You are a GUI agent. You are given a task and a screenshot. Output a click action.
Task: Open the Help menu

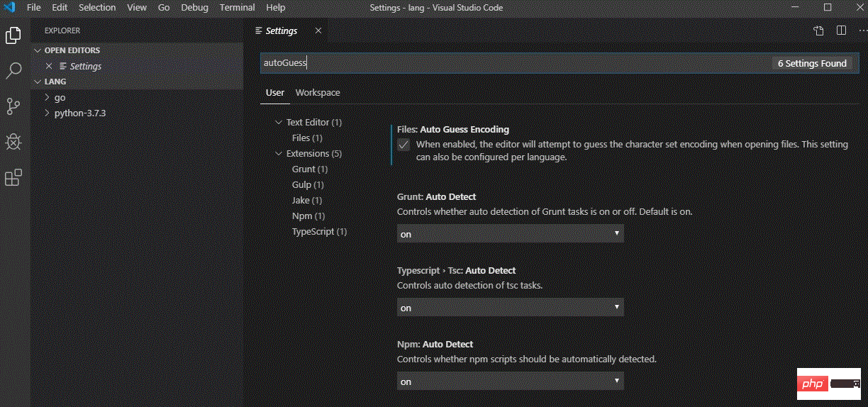275,7
